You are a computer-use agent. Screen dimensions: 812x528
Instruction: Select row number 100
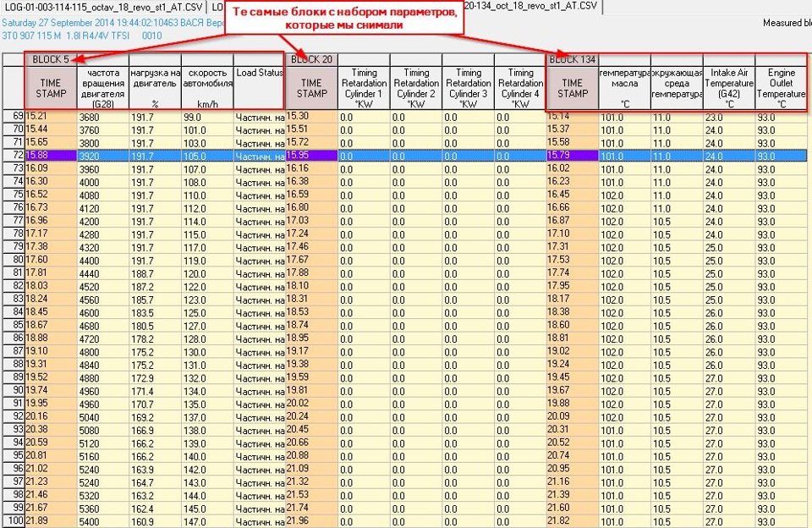[14, 521]
